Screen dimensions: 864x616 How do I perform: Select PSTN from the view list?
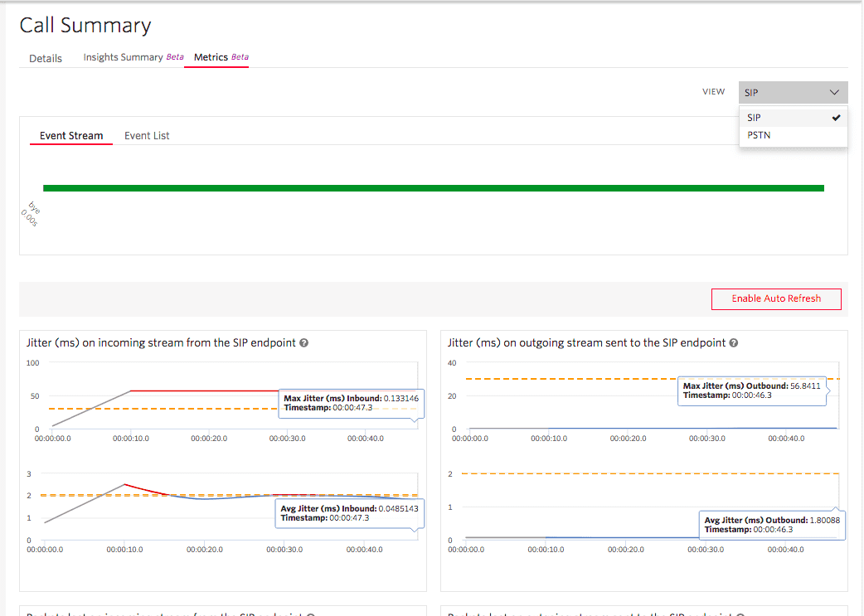pyautogui.click(x=759, y=135)
